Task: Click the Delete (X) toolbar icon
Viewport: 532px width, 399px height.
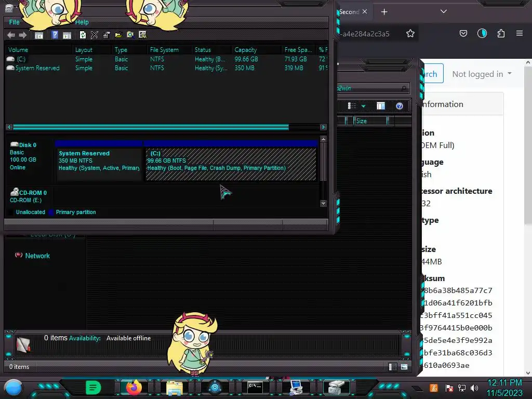Action: pos(95,35)
